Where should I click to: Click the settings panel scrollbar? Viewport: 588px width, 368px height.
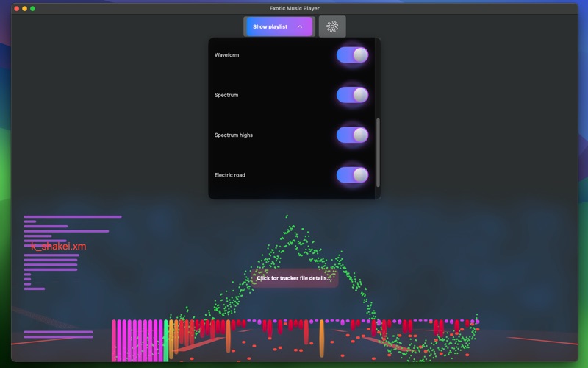[378, 152]
